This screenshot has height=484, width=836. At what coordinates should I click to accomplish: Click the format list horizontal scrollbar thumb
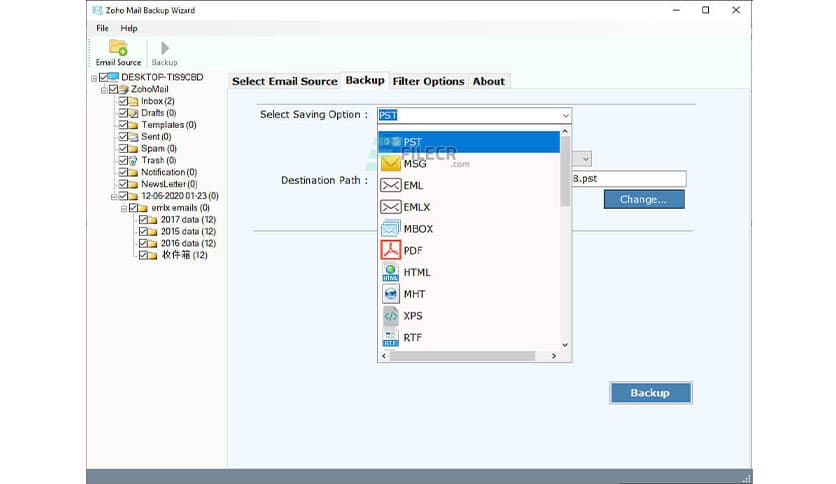click(462, 356)
